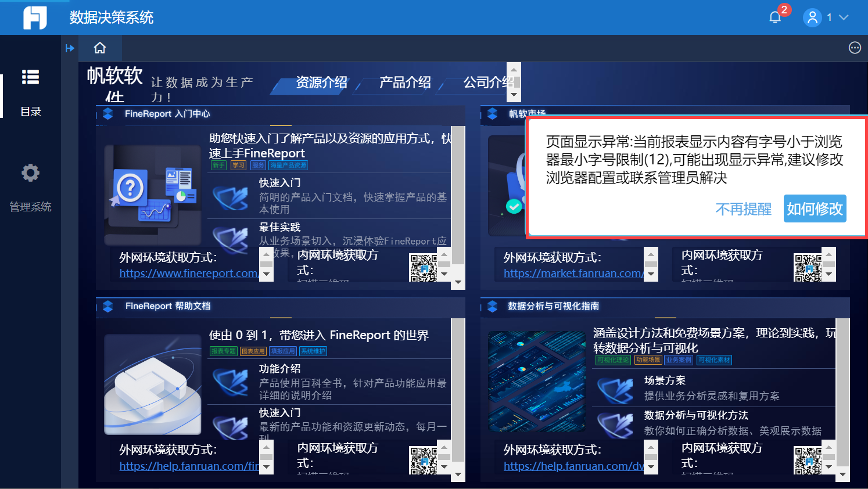868x489 pixels.
Task: Click the icon next to 功能介绍
Action: tap(231, 382)
